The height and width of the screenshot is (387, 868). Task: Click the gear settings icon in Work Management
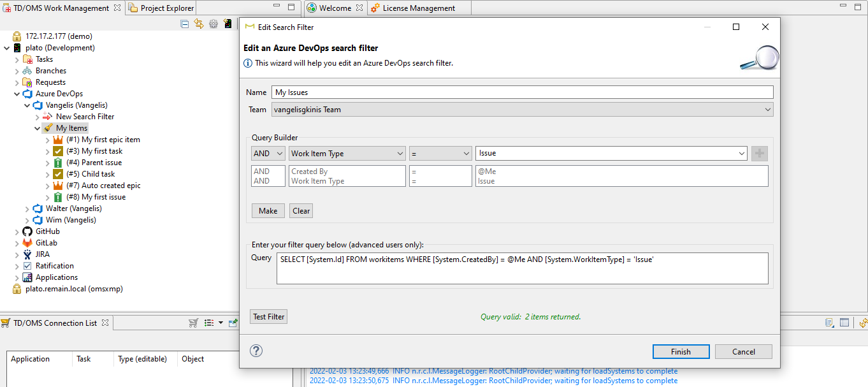213,24
